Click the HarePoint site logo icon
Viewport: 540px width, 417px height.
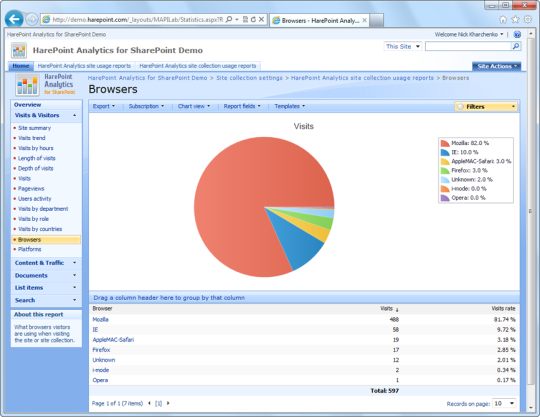click(19, 51)
